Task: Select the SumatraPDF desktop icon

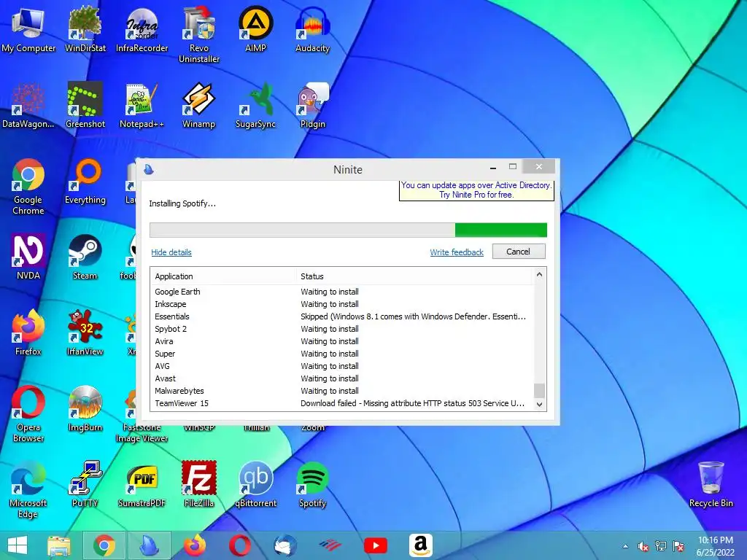Action: pos(142,485)
